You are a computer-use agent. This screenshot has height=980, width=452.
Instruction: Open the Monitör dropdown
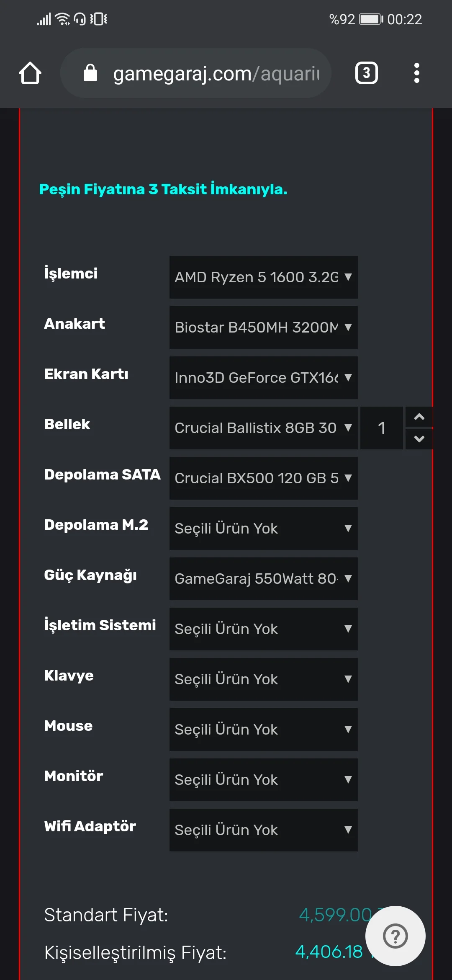[x=263, y=780]
